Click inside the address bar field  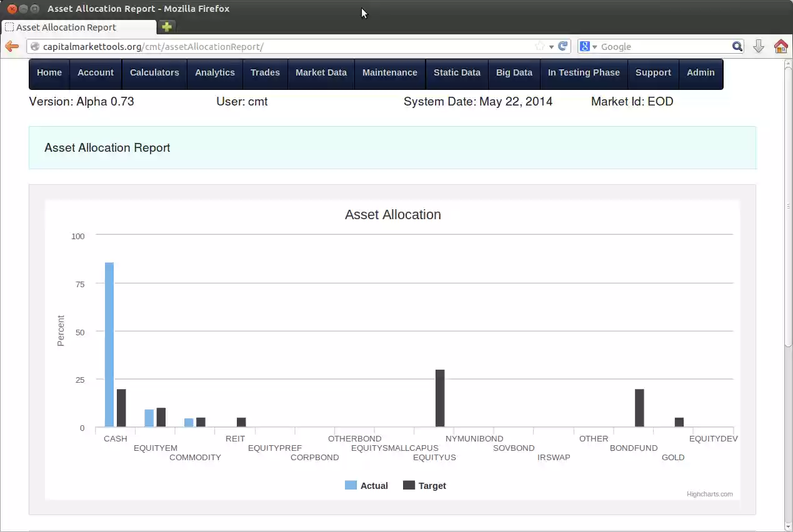281,46
